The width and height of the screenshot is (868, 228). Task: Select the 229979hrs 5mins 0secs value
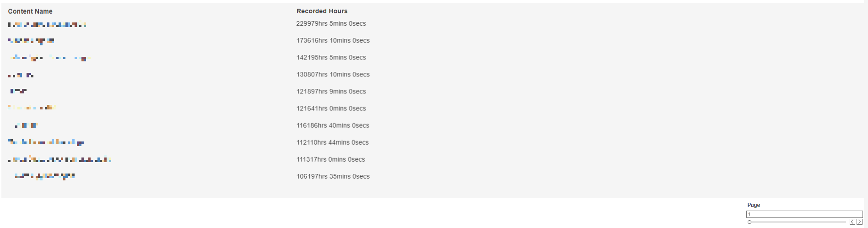pos(331,23)
